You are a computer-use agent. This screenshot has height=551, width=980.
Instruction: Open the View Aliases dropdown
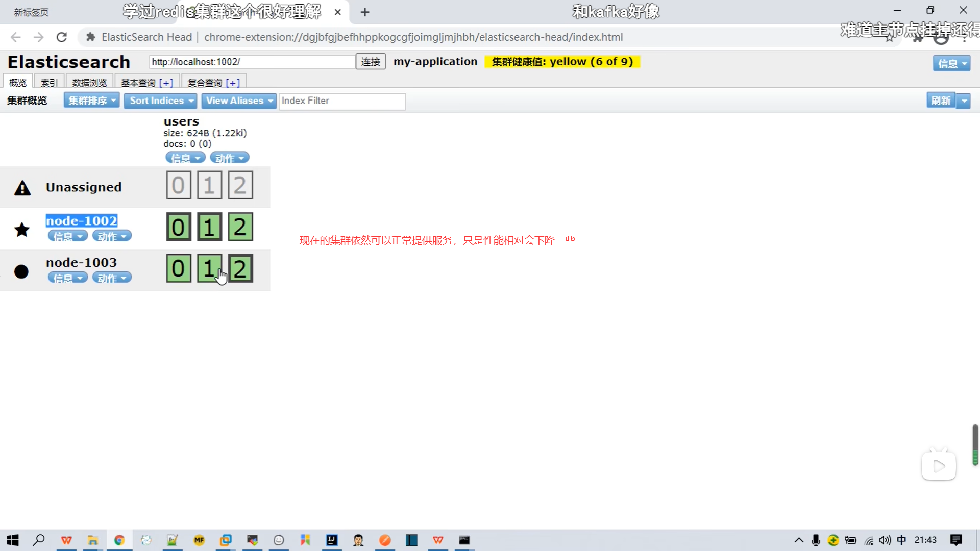239,101
